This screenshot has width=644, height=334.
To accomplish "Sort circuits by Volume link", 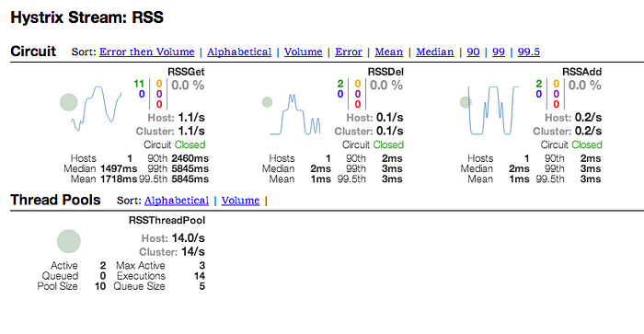I will (x=303, y=52).
